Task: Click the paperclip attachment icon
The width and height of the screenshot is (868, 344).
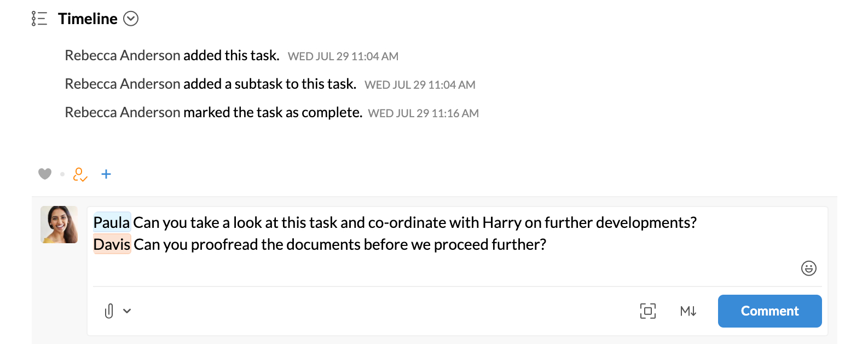Action: click(109, 311)
